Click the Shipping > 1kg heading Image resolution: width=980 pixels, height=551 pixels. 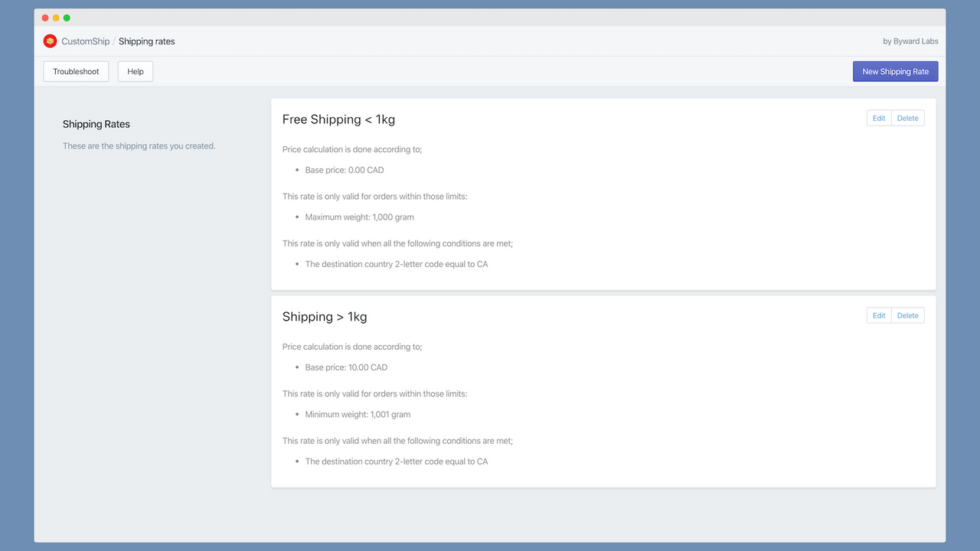pos(325,317)
